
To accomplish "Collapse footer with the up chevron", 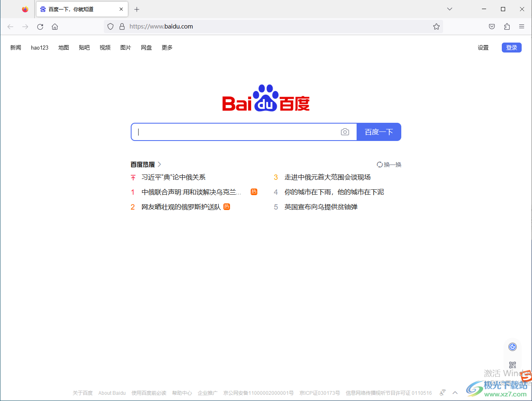I will (x=455, y=393).
